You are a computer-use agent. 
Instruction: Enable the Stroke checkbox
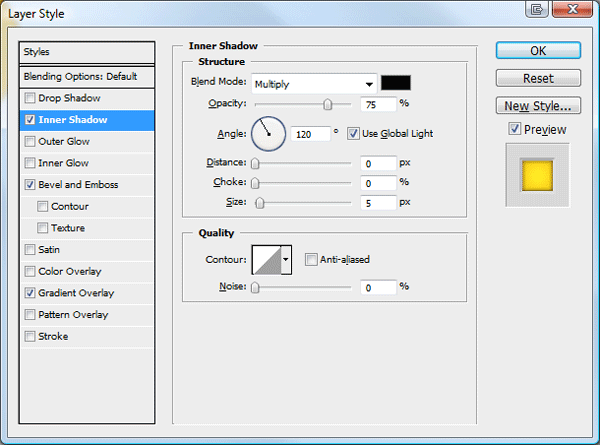[30, 337]
